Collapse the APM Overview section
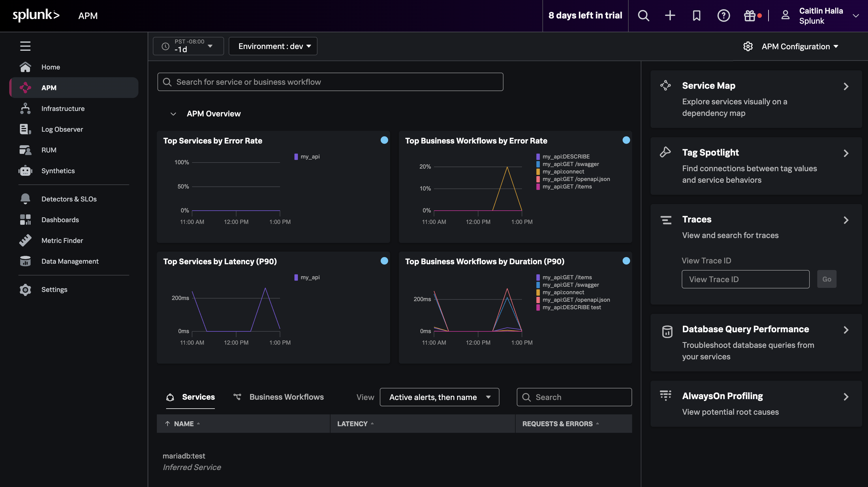Screen dimensions: 868x487 tap(173, 114)
